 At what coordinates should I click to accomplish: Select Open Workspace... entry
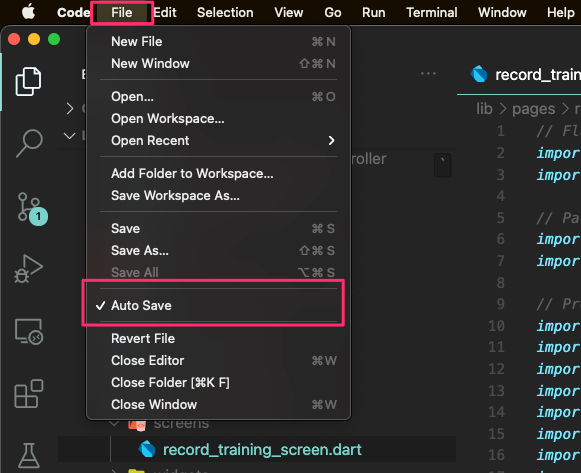coord(218,119)
